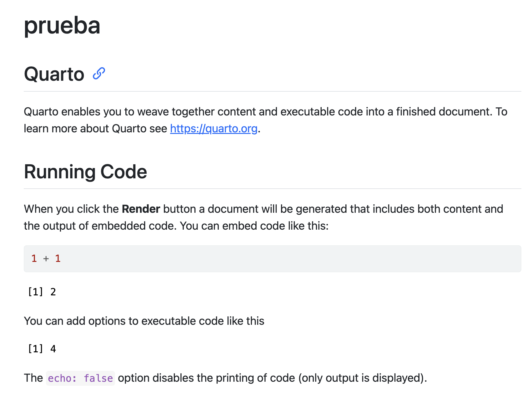532x403 pixels.
Task: Click the text "option disables the printing of code"
Action: (206, 378)
